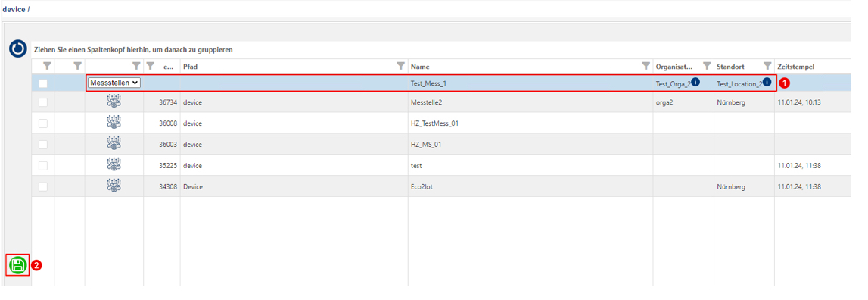Click the device breadcrumb link
The height and width of the screenshot is (300, 868).
(x=14, y=9)
